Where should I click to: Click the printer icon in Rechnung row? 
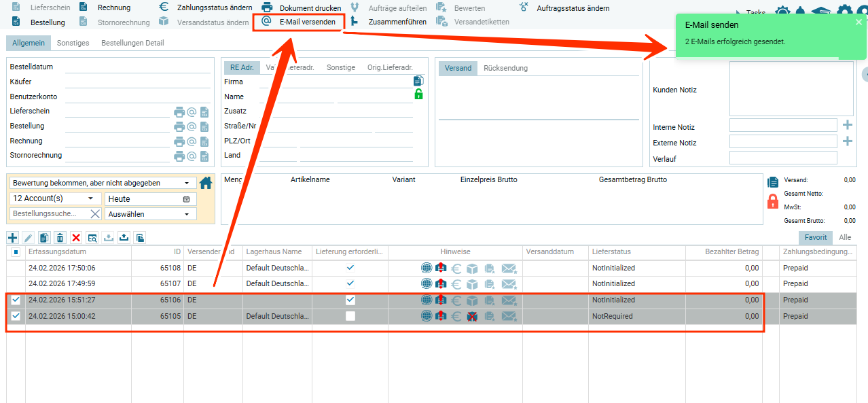(179, 141)
